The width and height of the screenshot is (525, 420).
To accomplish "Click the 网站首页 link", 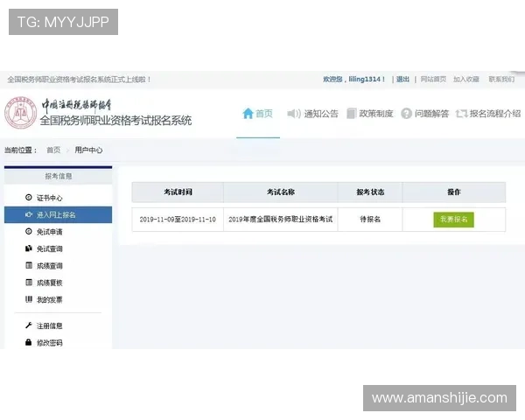I will point(433,79).
